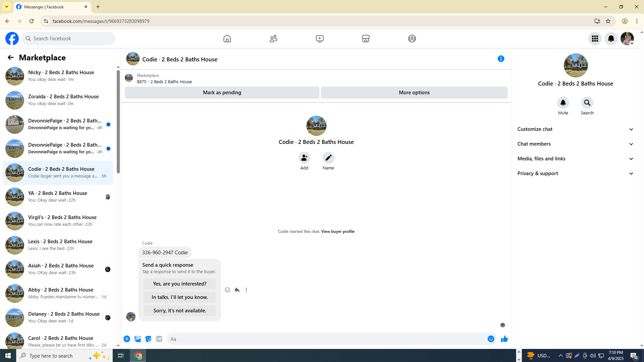Open more actions plus icon in composer
The width and height of the screenshot is (644, 362).
[127, 339]
